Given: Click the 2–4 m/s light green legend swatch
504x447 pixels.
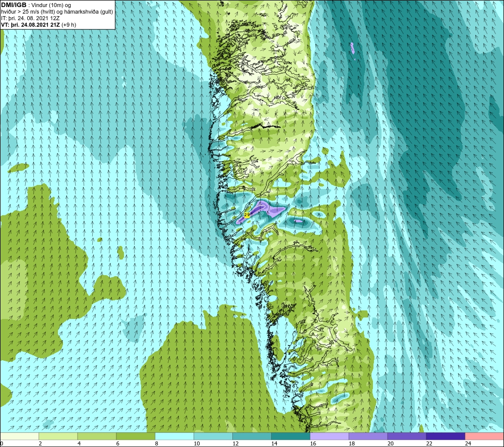Looking at the screenshot, I should (x=58, y=436).
